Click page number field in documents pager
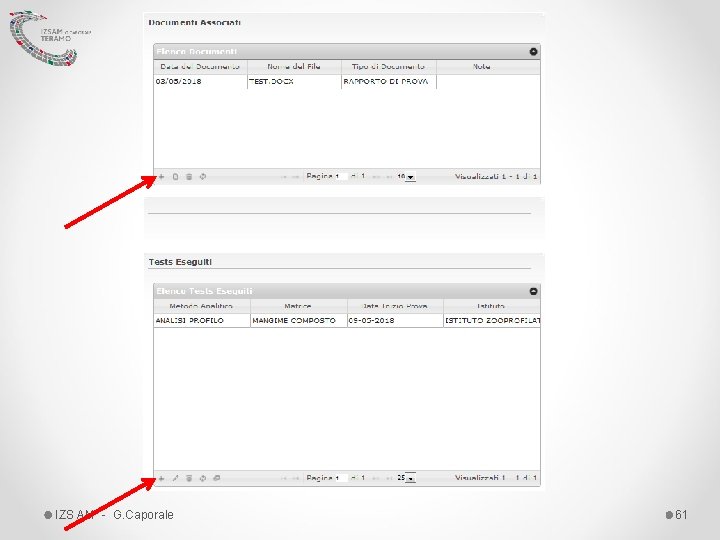The width and height of the screenshot is (720, 540). (341, 177)
